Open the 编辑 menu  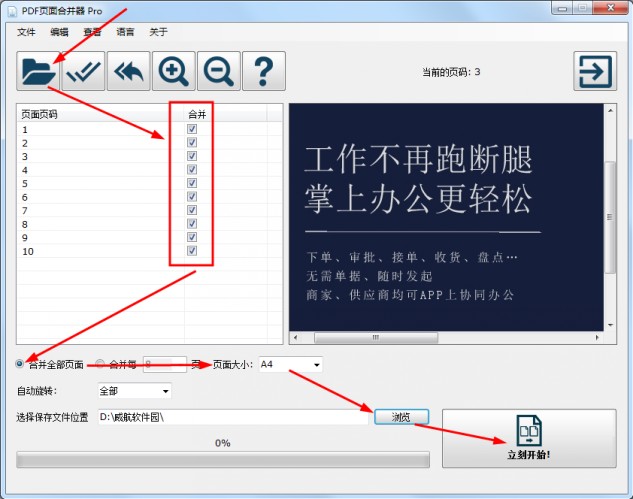click(59, 32)
